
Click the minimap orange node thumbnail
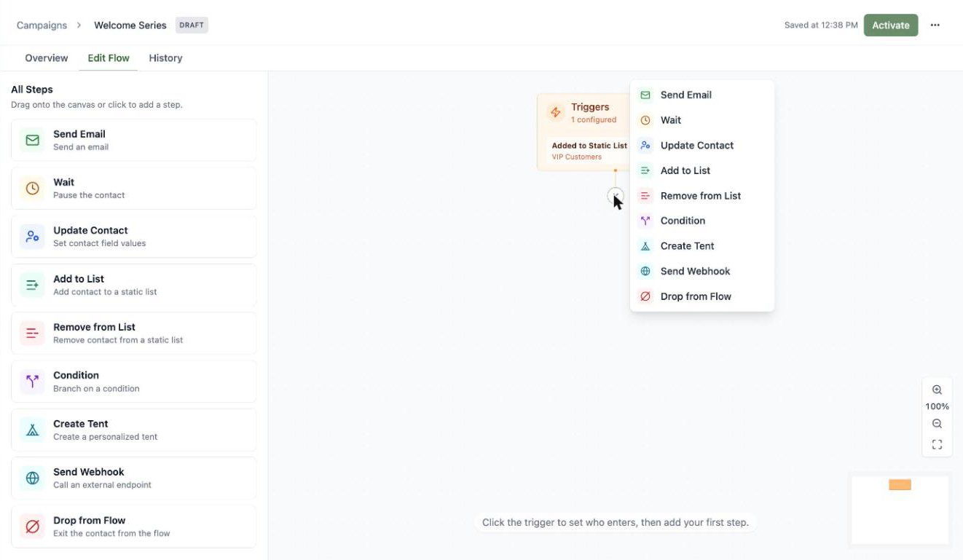click(900, 485)
